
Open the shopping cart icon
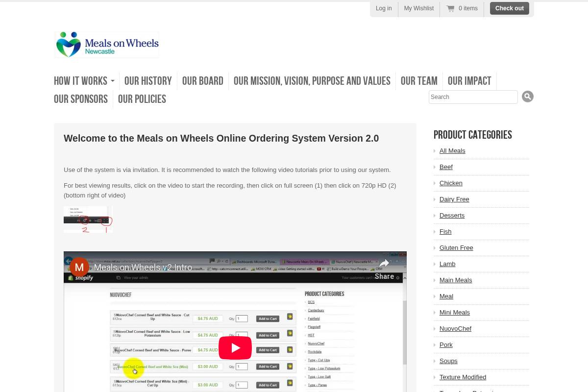[451, 8]
